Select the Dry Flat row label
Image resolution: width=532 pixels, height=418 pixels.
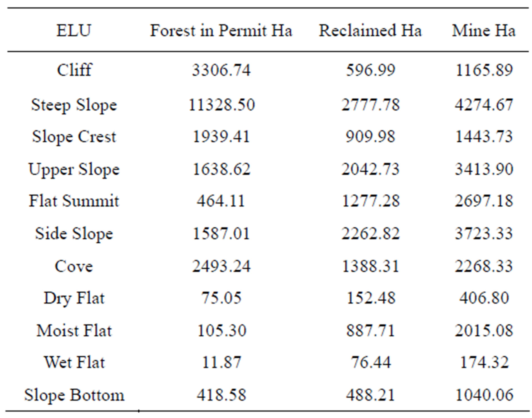pyautogui.click(x=74, y=299)
